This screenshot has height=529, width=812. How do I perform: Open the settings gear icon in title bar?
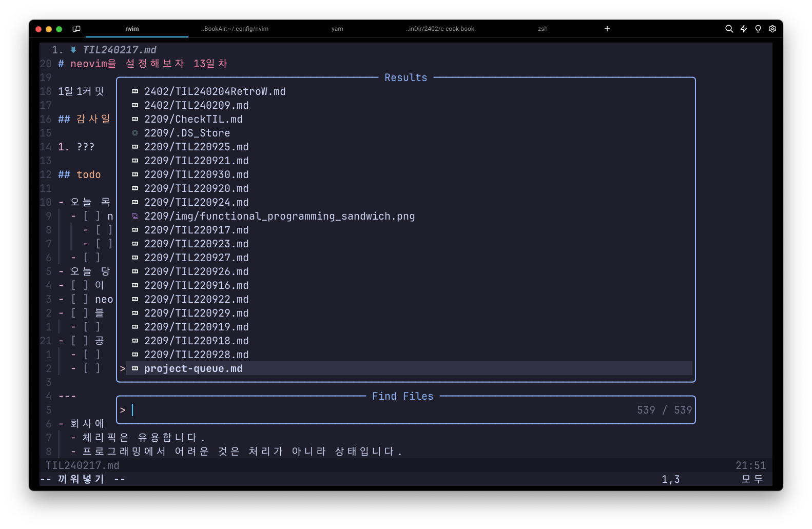click(772, 29)
